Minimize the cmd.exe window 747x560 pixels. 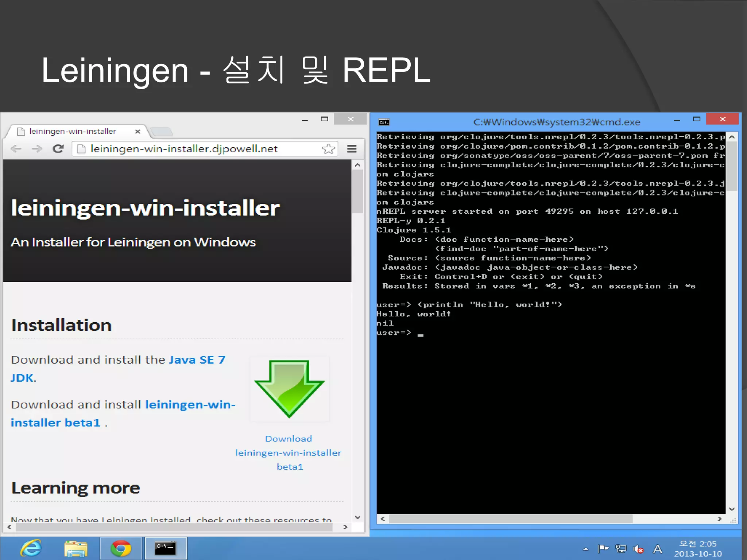[677, 120]
